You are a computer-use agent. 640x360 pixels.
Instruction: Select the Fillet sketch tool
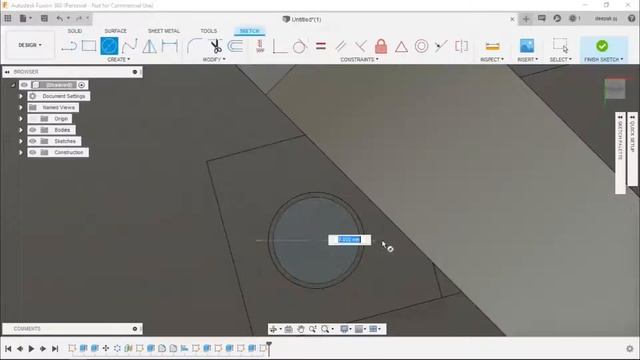click(x=194, y=46)
